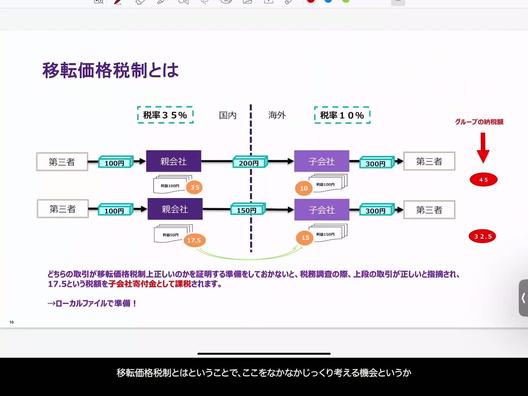
Task: Click the red 32.5 group tax circle
Action: tap(483, 236)
